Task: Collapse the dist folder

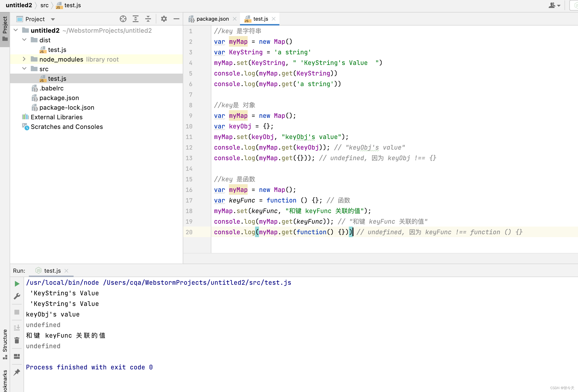Action: (x=24, y=40)
